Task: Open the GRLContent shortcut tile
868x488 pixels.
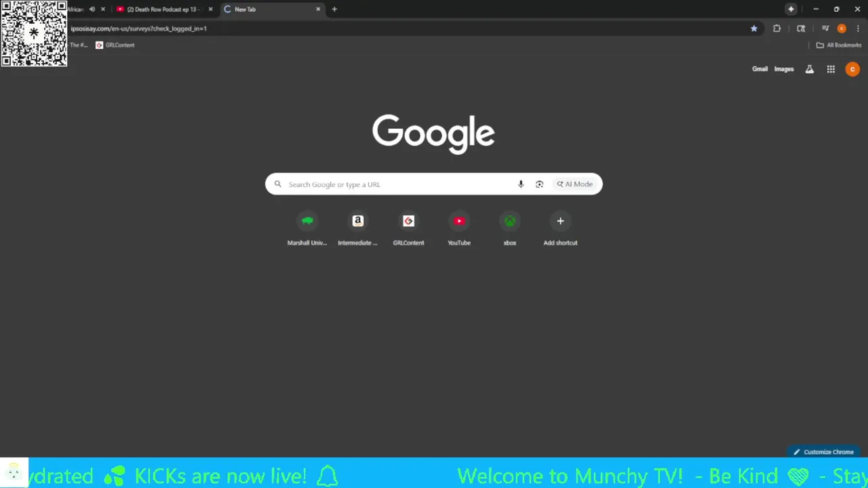Action: (408, 229)
